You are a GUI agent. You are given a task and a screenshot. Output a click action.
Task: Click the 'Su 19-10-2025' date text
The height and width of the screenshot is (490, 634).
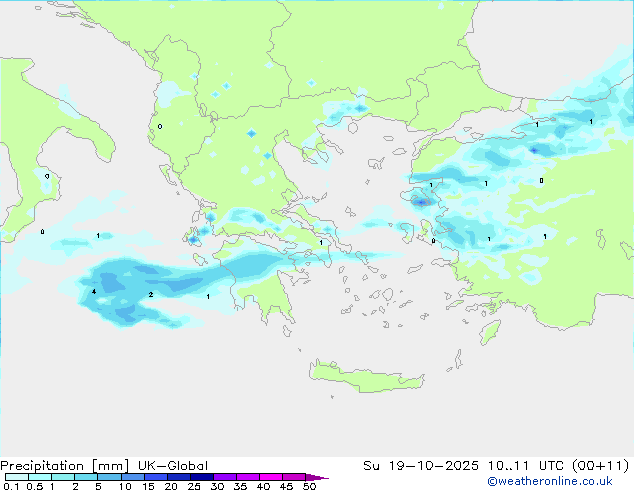[421, 466]
